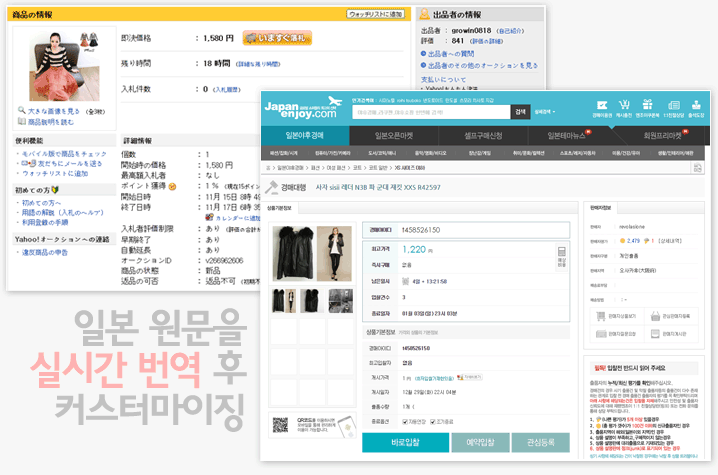Click the 관심등록 watchlist button
This screenshot has height=475, width=718.
(x=541, y=442)
